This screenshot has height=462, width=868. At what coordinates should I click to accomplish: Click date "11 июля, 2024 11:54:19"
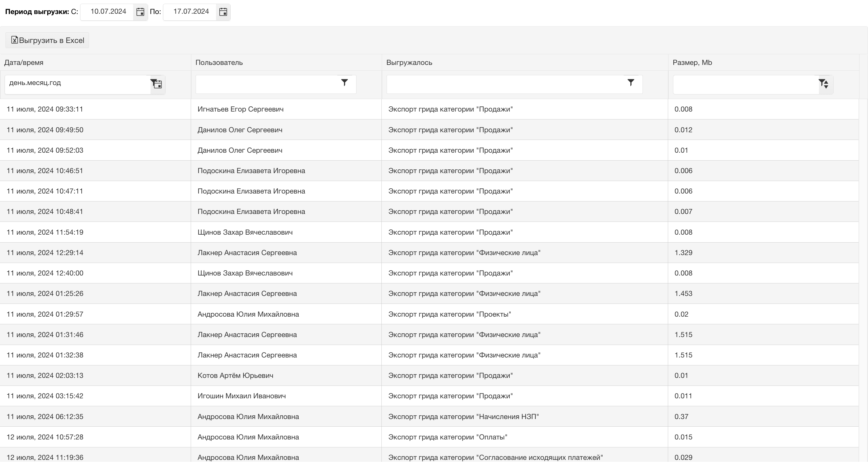click(45, 232)
